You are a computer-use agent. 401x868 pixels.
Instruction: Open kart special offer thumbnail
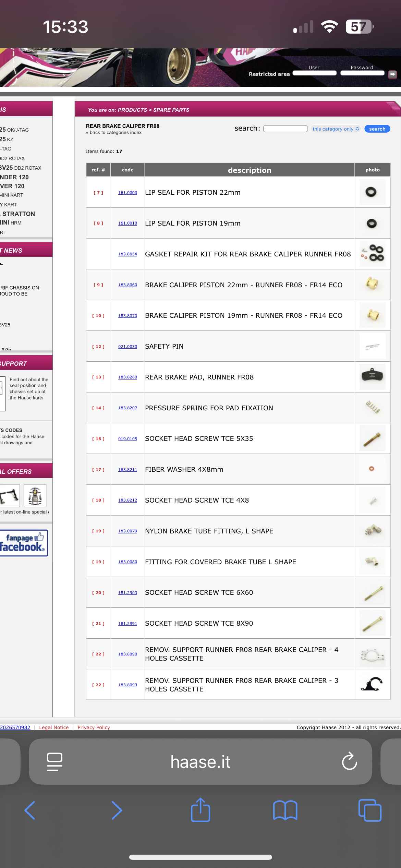coord(35,496)
